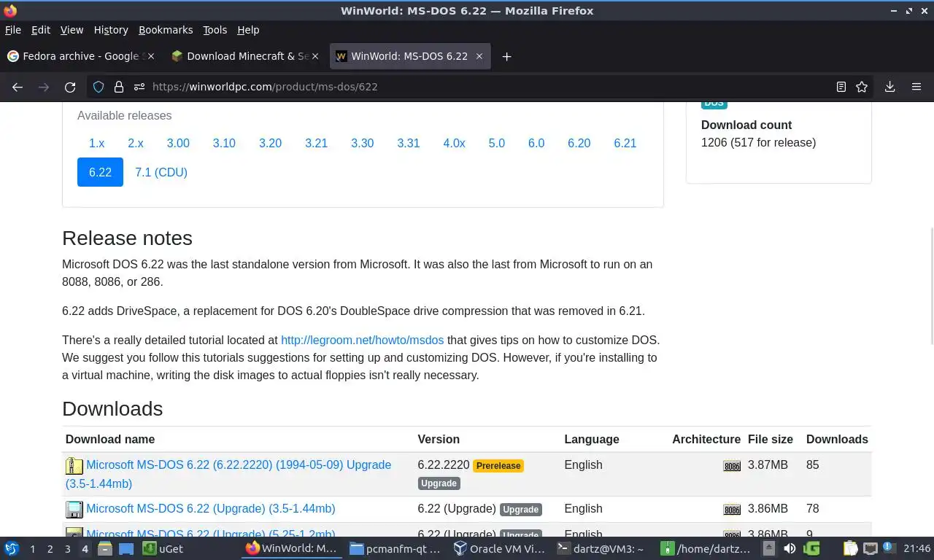The height and width of the screenshot is (560, 934).
Task: Open the Edit menu
Action: 41,30
